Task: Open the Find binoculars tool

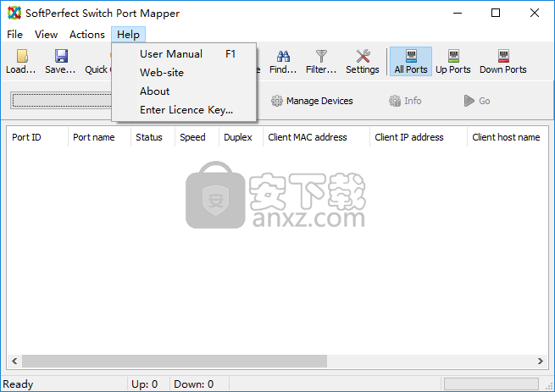Action: click(x=283, y=61)
